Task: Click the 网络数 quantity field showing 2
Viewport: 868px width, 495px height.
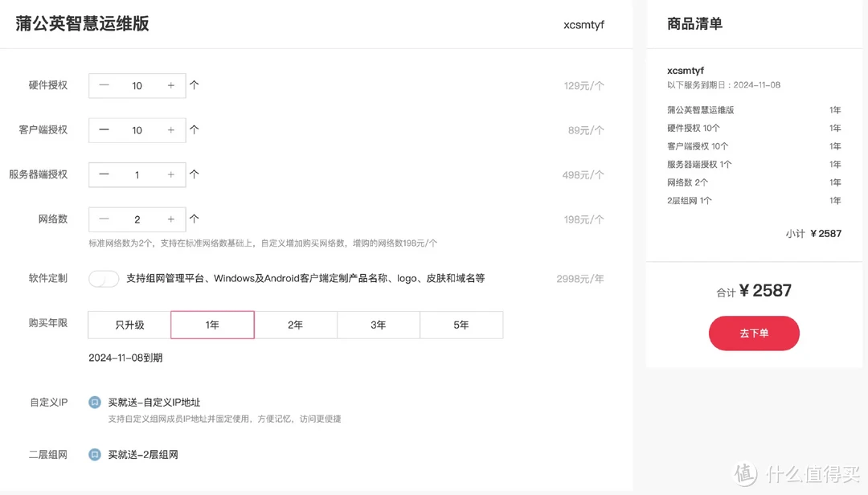Action: tap(137, 219)
